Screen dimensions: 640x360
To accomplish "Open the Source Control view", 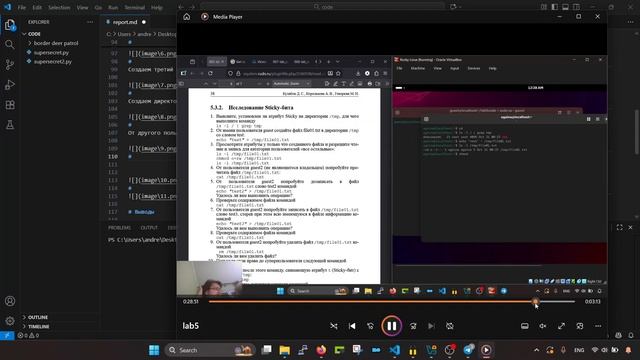I will coord(10,64).
